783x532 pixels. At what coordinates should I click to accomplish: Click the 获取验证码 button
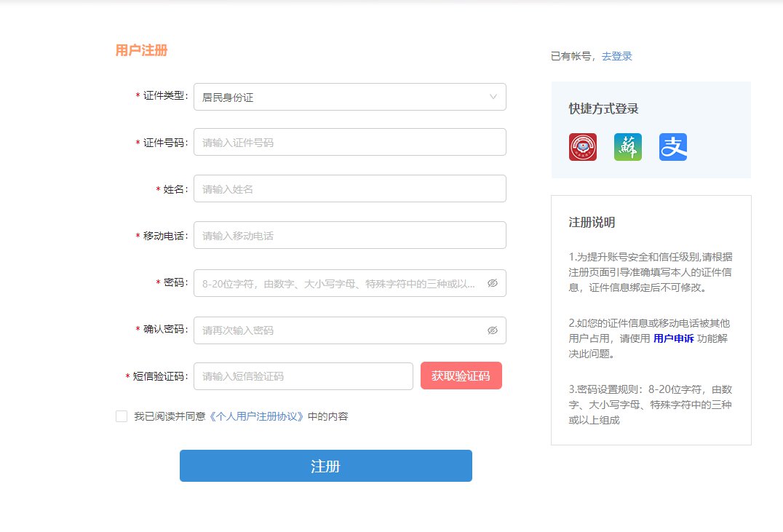pos(461,376)
